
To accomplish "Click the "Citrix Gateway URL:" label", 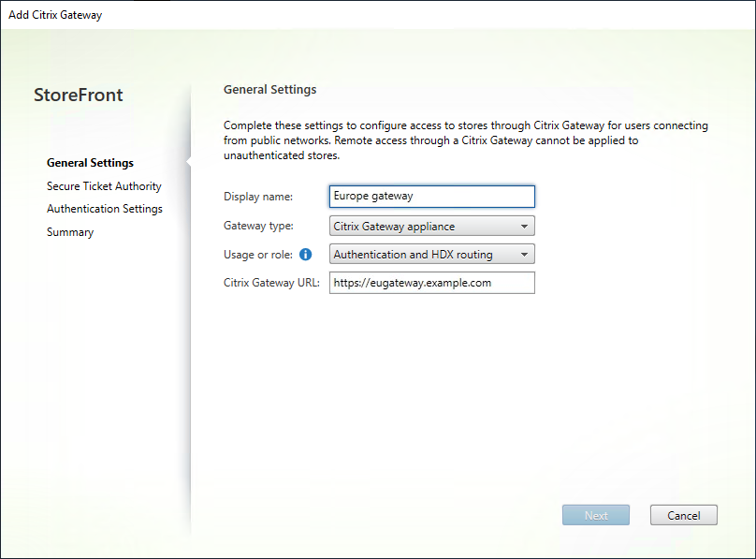I will (272, 283).
